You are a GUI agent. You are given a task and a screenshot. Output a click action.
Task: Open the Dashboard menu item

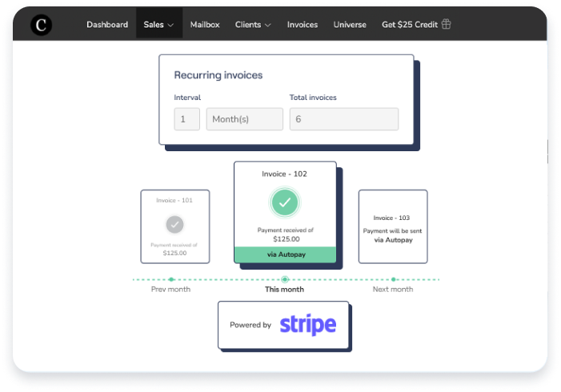[x=107, y=25]
